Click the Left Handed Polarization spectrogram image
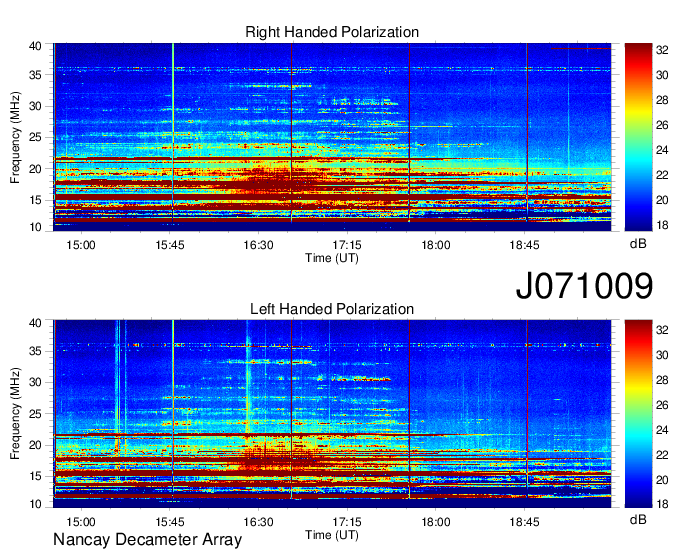This screenshot has width=680, height=552. (332, 414)
